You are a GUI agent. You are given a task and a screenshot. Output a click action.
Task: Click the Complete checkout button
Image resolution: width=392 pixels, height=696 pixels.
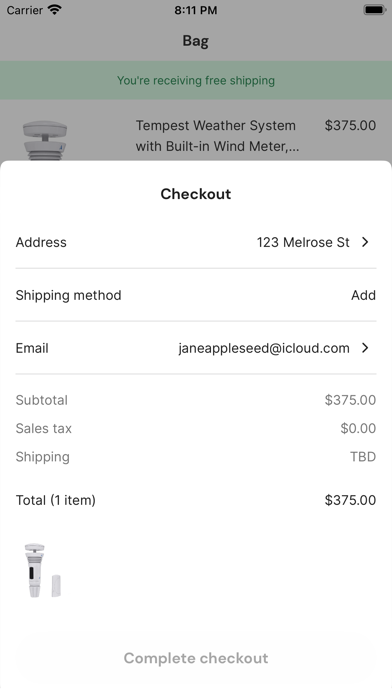(x=196, y=658)
